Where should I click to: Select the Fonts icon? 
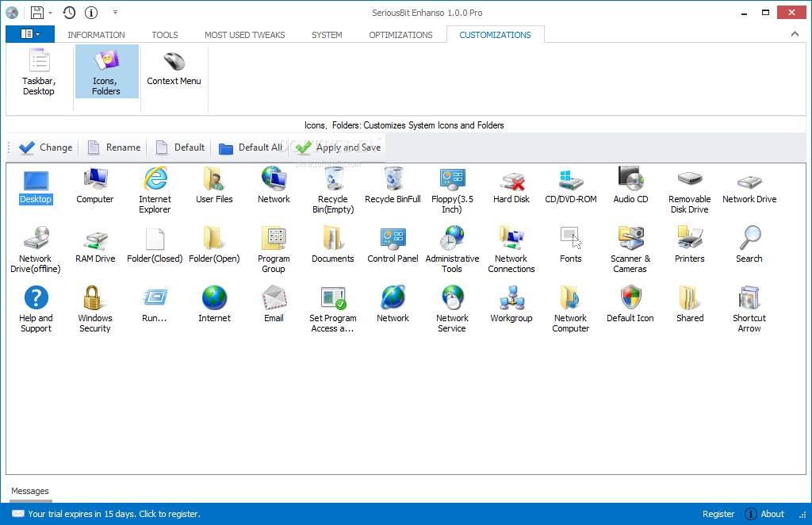(x=571, y=246)
